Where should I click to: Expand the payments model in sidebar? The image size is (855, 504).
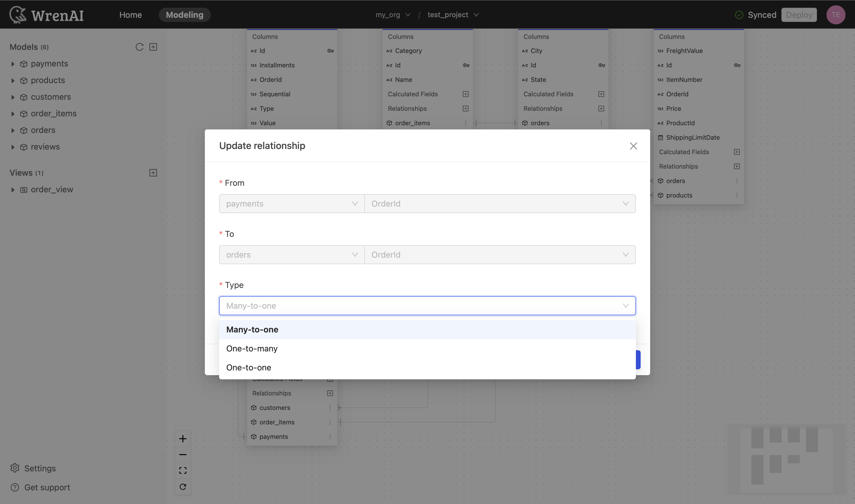13,64
